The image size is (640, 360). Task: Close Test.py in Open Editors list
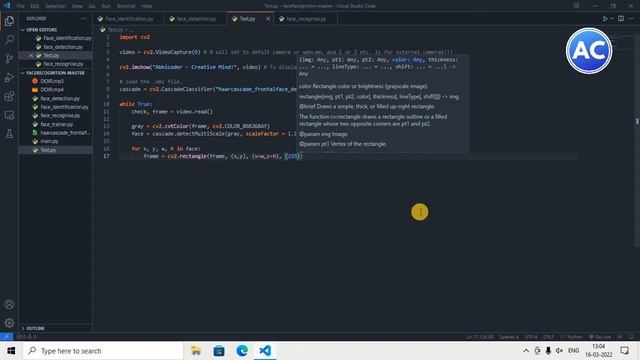31,56
